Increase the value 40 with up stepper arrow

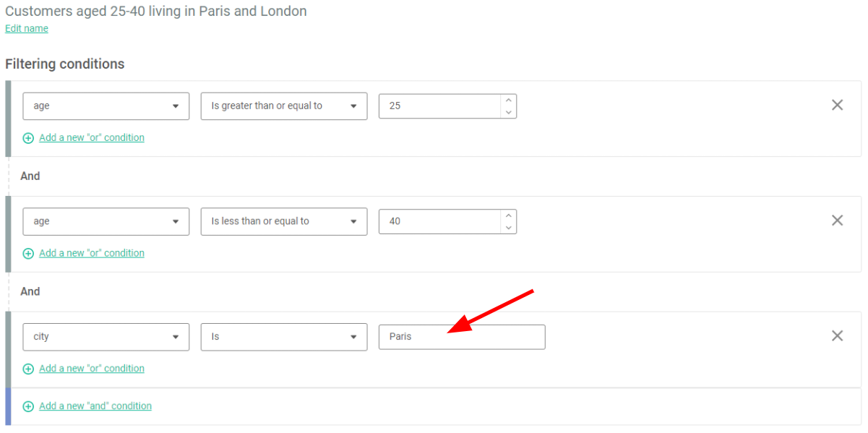509,215
